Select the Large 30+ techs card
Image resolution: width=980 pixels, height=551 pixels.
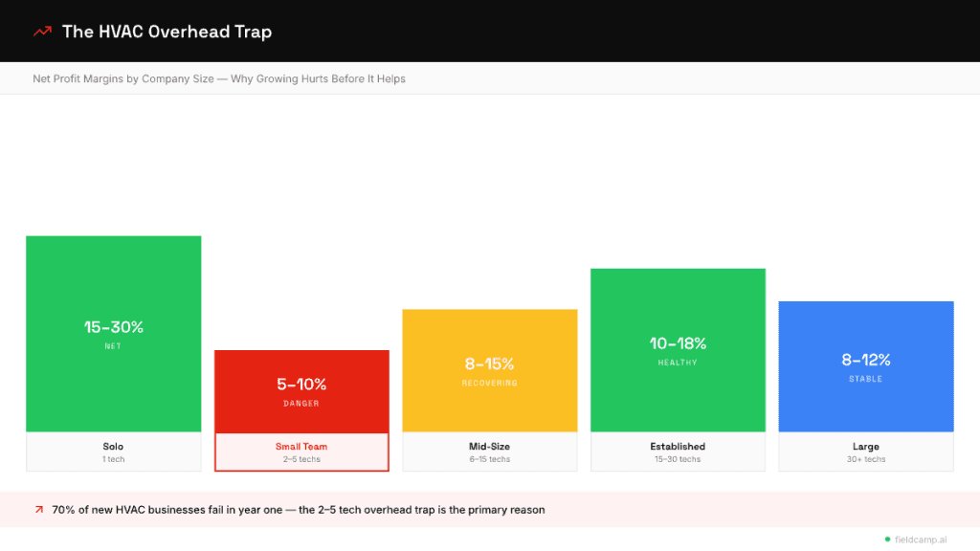(865, 452)
